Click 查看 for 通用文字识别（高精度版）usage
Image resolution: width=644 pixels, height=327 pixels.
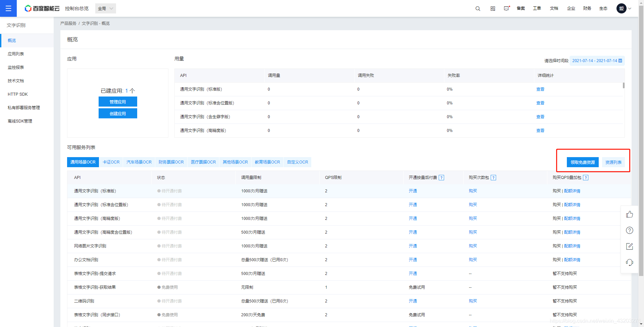[540, 131]
